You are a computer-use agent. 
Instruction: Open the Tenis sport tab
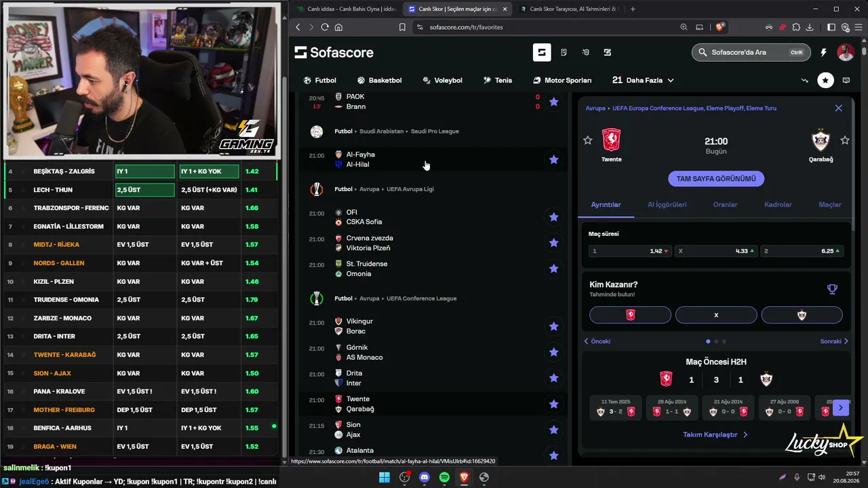click(498, 80)
